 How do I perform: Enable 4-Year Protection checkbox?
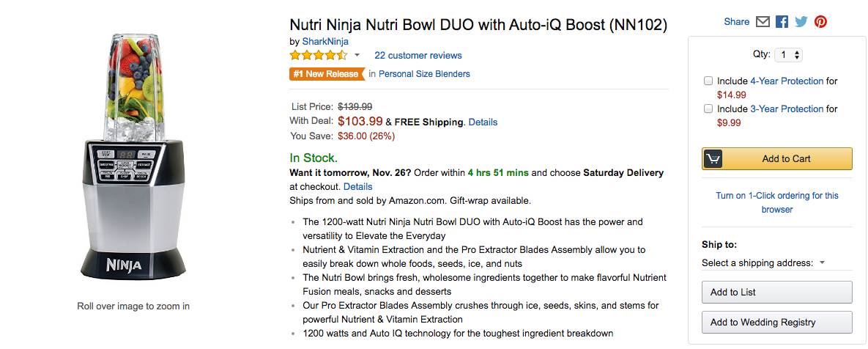[708, 81]
